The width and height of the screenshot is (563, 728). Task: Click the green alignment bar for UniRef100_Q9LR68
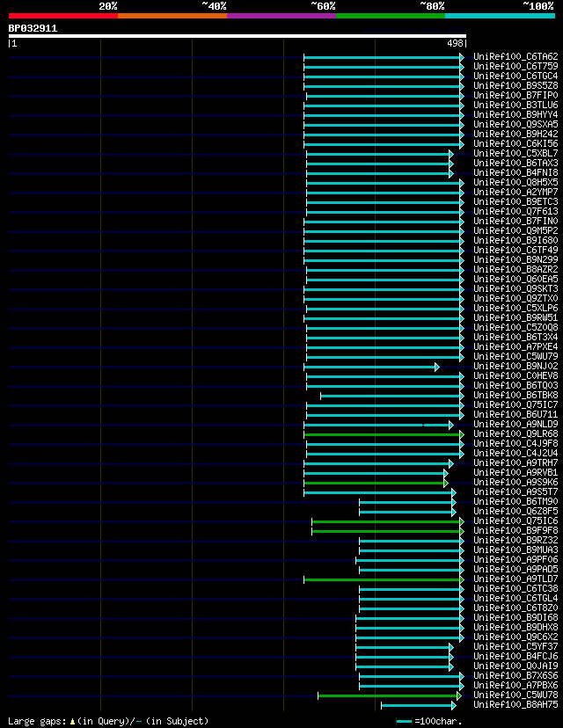tap(384, 434)
